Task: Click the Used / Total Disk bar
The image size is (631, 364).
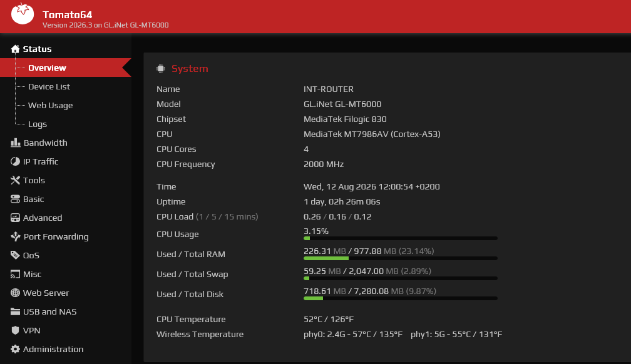Action: click(401, 298)
